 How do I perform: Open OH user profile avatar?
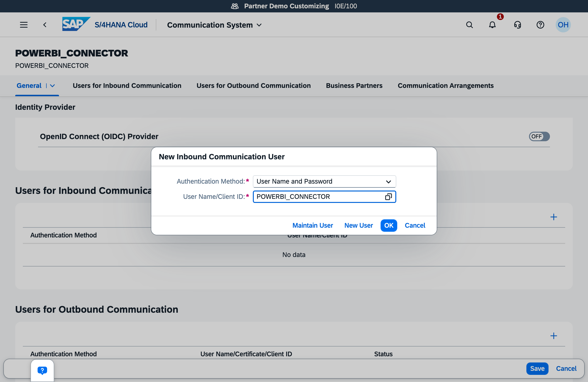pos(563,25)
